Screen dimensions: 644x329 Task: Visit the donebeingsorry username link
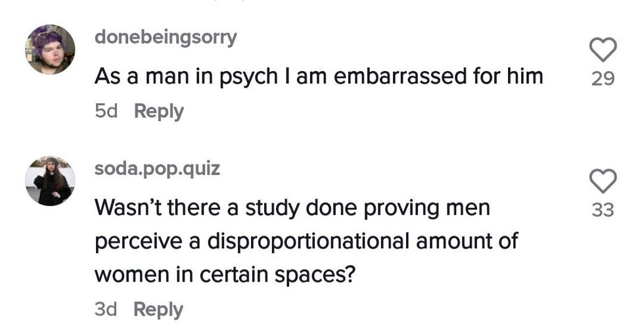[166, 38]
